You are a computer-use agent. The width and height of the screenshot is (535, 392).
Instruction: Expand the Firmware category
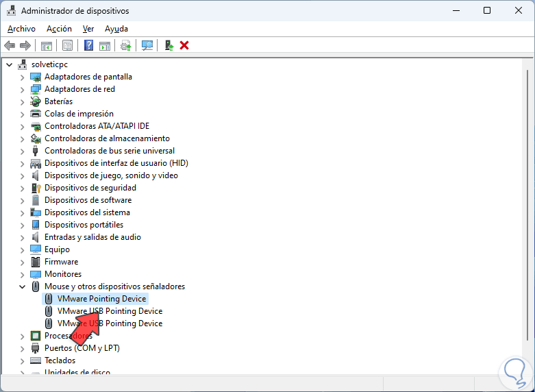pos(22,262)
